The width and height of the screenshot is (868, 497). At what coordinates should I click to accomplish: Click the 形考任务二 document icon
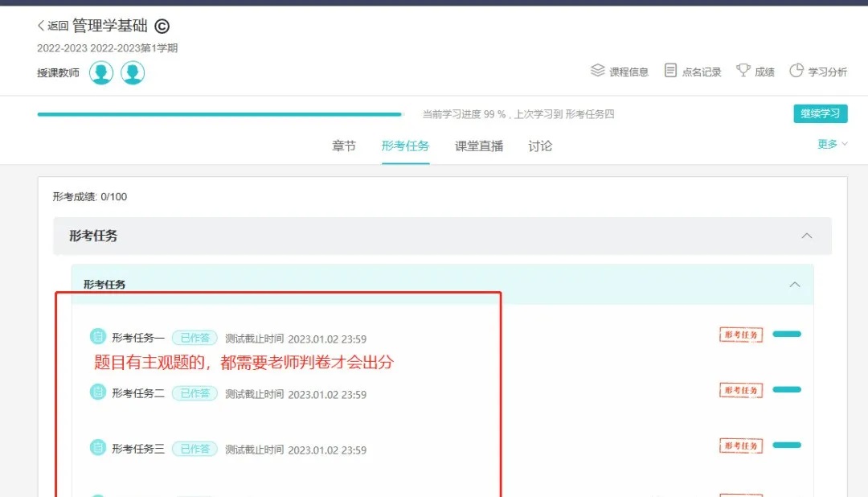98,392
